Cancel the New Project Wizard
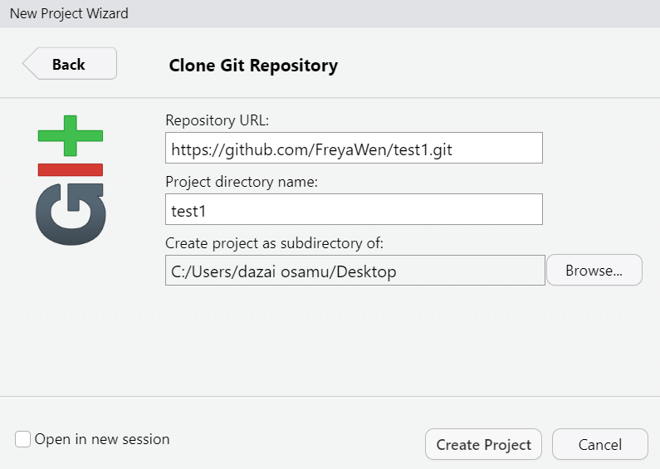660x469 pixels. tap(600, 445)
